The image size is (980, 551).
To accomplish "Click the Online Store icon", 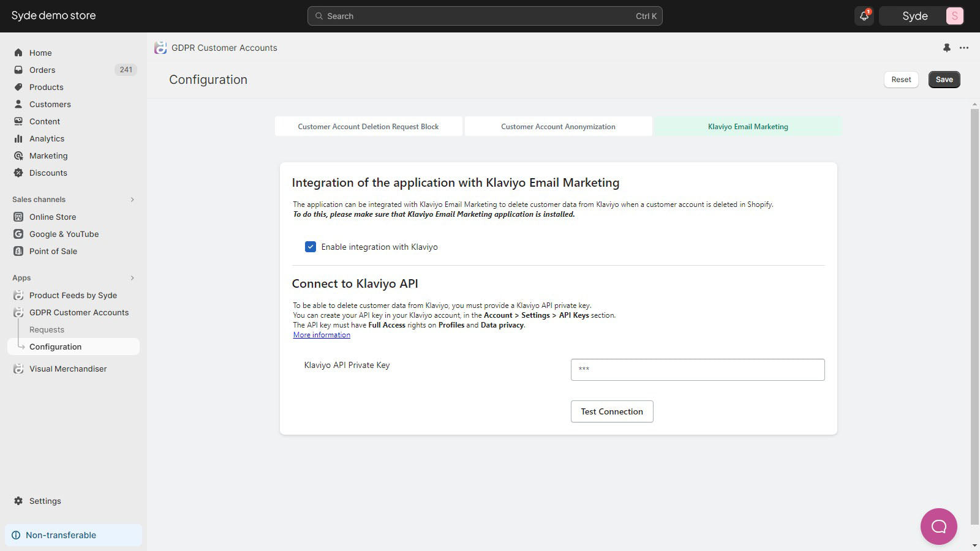I will 18,217.
